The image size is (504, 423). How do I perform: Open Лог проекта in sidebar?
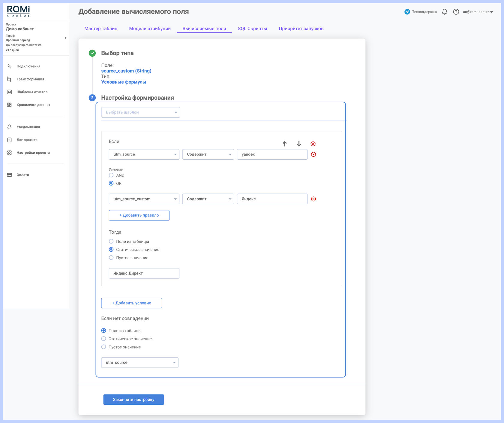coord(27,140)
